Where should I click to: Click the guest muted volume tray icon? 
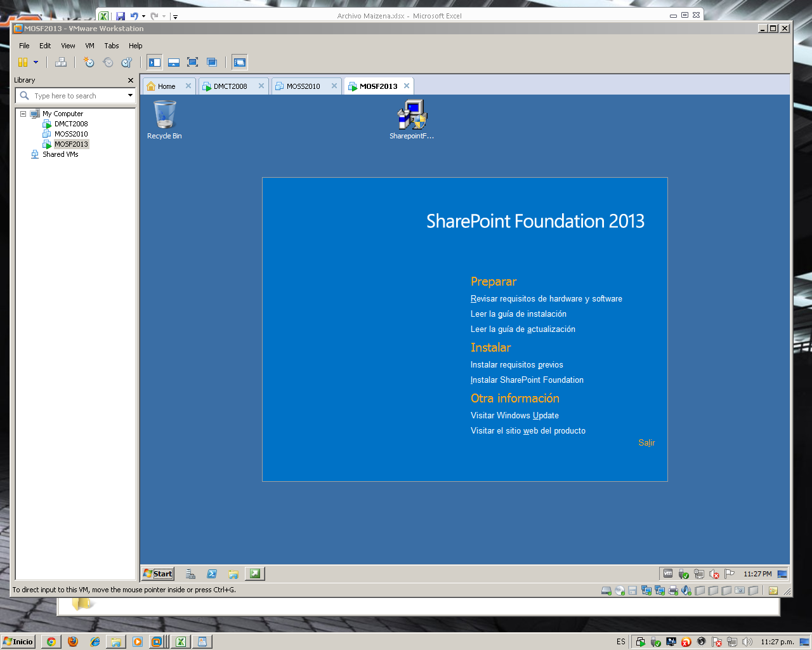pos(714,574)
